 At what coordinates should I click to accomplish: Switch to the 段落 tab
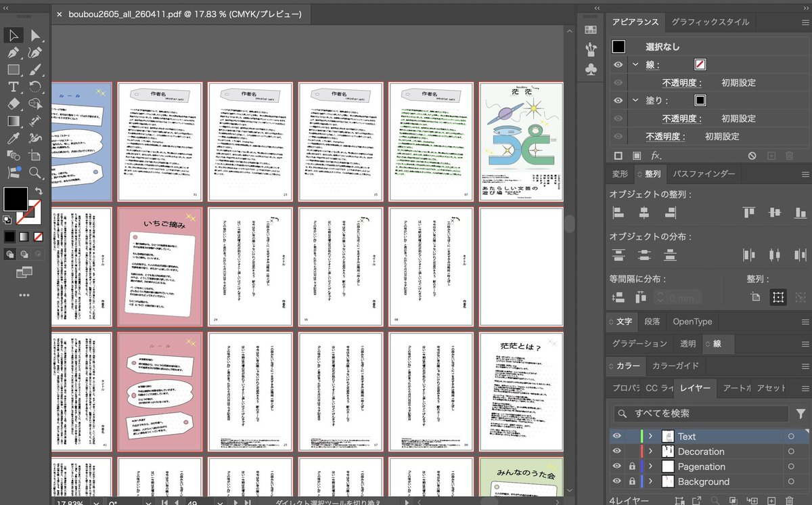click(x=652, y=322)
